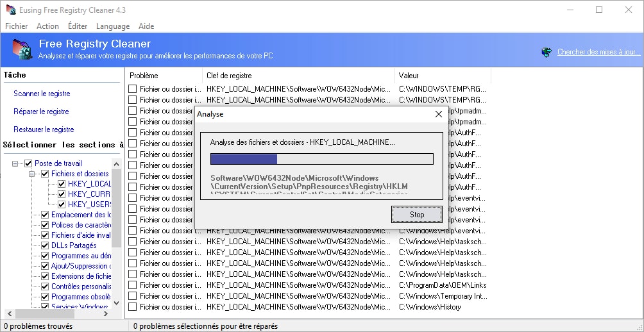Screen dimensions: 644x332
Task: Click tree horizontal scroll right arrow
Action: (106, 313)
